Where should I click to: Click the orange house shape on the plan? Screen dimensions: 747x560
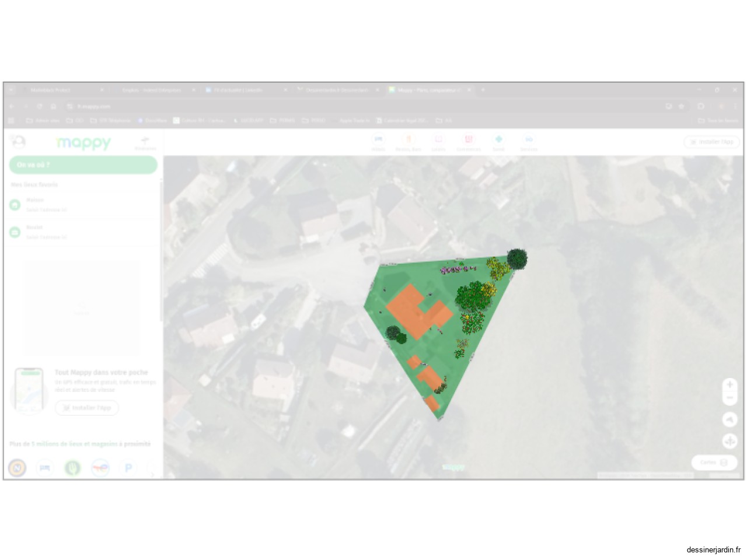tap(418, 311)
